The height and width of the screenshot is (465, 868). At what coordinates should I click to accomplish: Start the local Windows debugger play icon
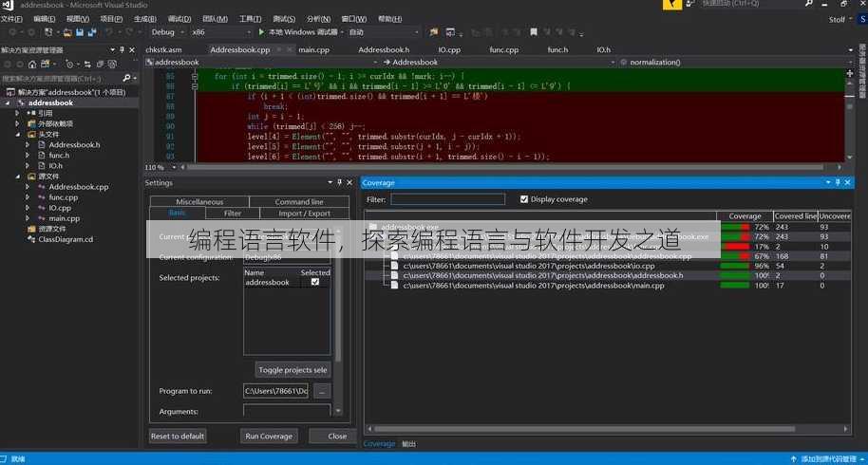point(261,32)
